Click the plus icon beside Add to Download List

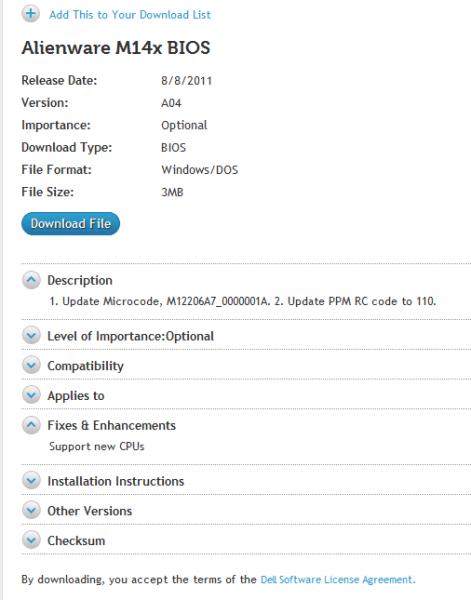[31, 14]
